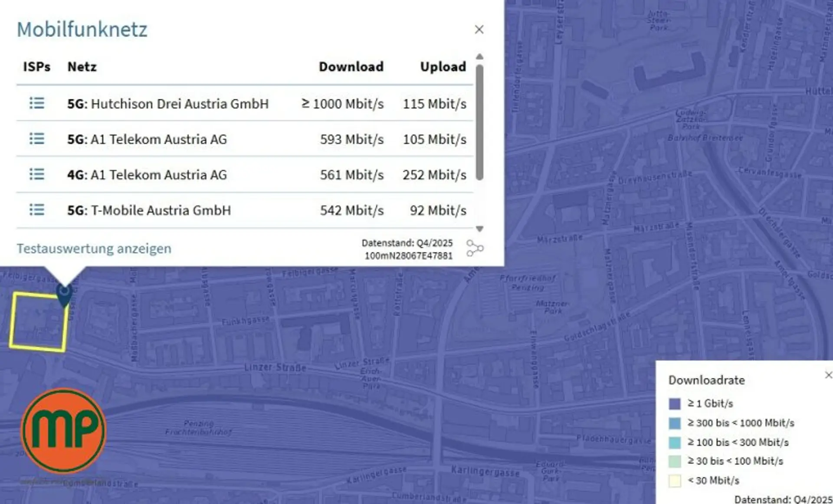Click the Goldschlagstraße street label
833x504 pixels.
tap(597, 326)
